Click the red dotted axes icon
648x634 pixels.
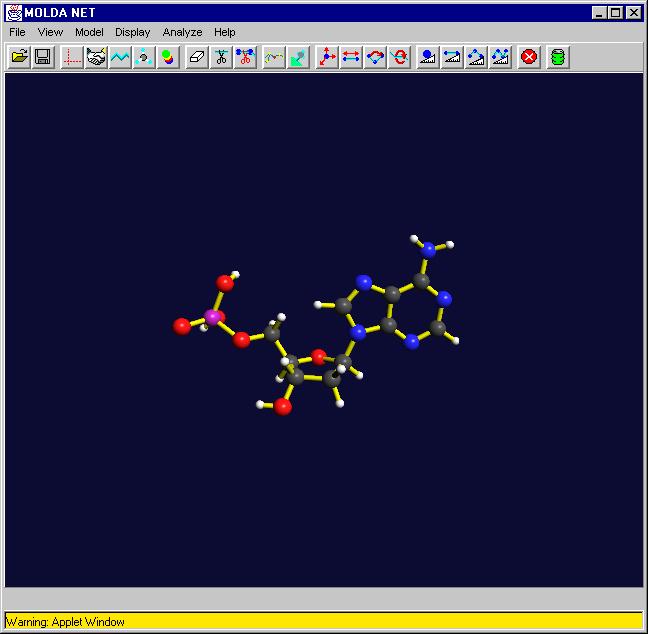72,57
